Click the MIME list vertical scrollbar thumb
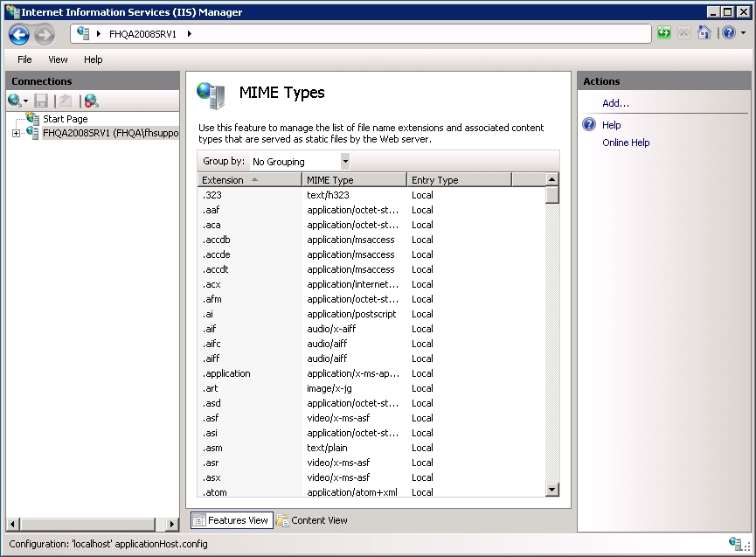The image size is (756, 557). point(552,195)
